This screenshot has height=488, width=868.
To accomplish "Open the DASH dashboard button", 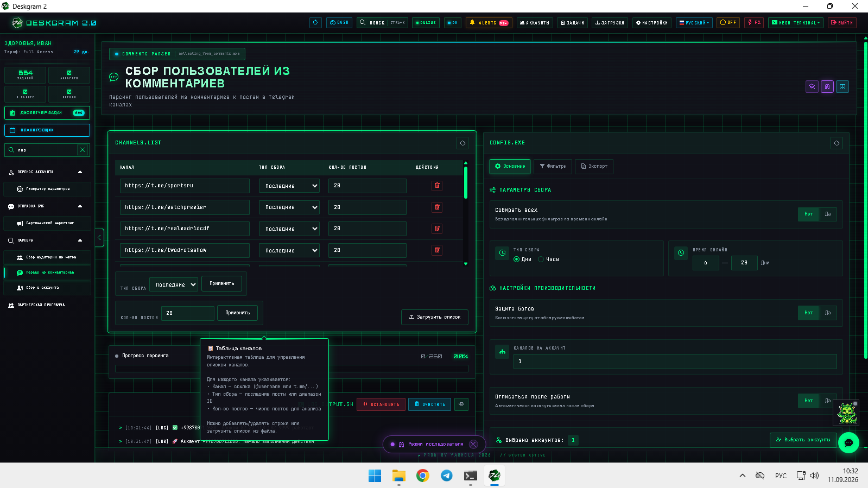I will point(339,23).
